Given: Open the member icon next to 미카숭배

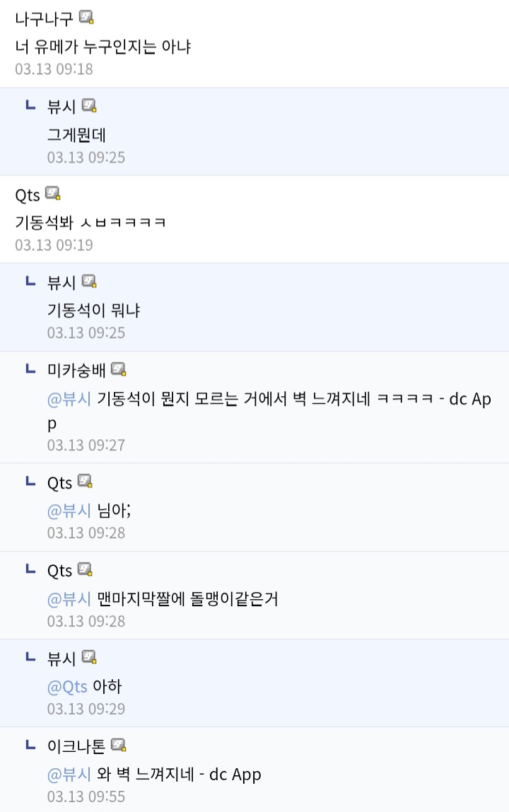Looking at the screenshot, I should (x=118, y=369).
